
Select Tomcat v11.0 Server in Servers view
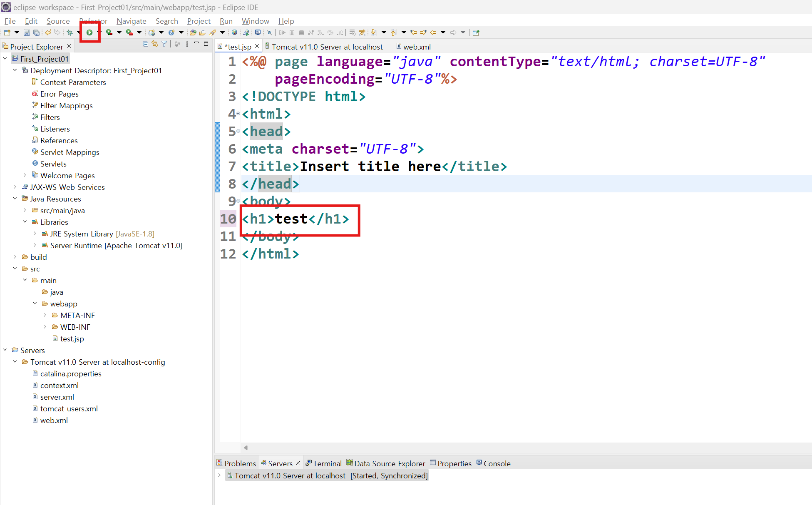pyautogui.click(x=290, y=475)
